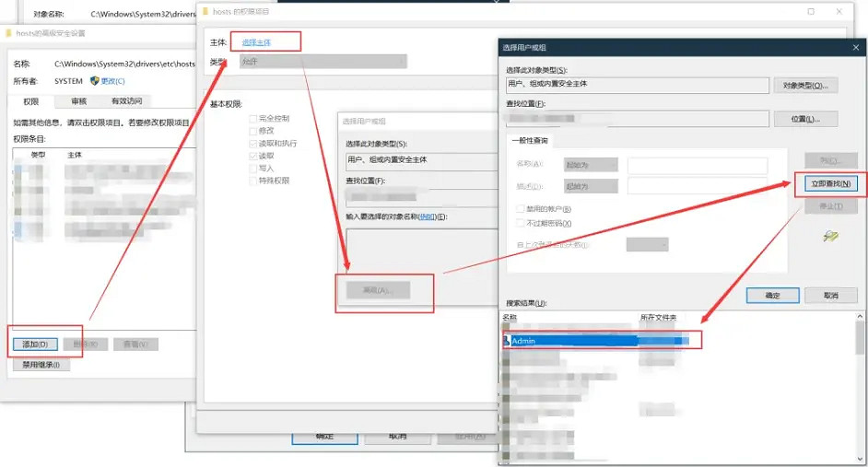Click the Admin user icon in results
Screen dimensions: 868x467
coord(507,341)
